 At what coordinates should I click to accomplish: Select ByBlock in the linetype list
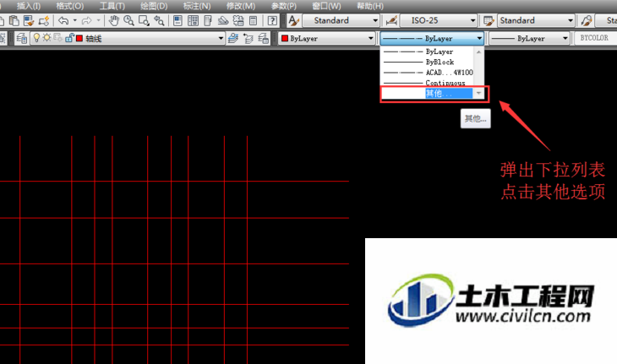tap(428, 62)
